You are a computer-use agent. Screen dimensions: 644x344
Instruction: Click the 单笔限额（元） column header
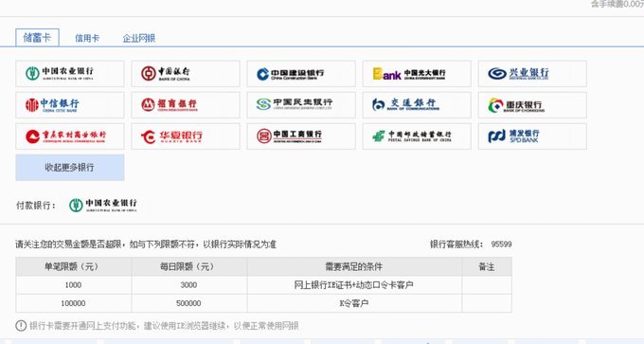(74, 266)
